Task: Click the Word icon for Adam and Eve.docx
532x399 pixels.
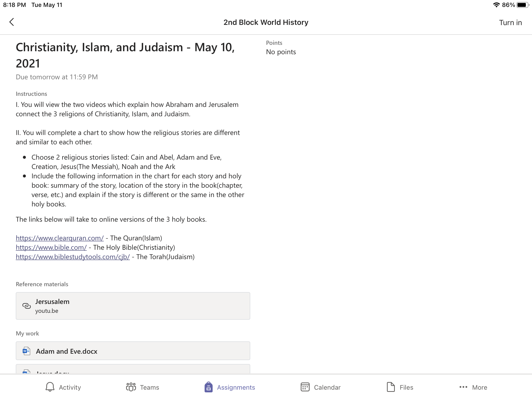Action: coord(26,351)
